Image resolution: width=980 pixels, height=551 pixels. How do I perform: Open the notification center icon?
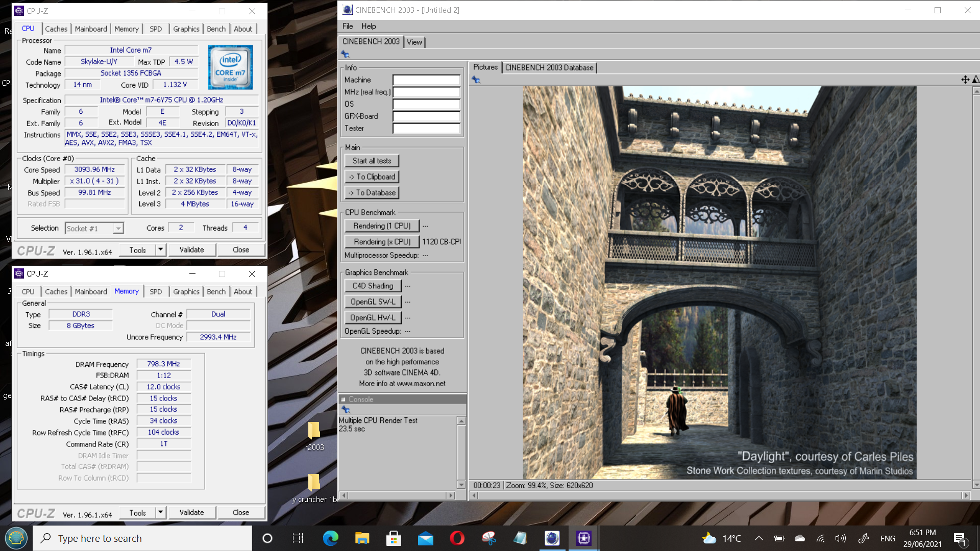(960, 539)
